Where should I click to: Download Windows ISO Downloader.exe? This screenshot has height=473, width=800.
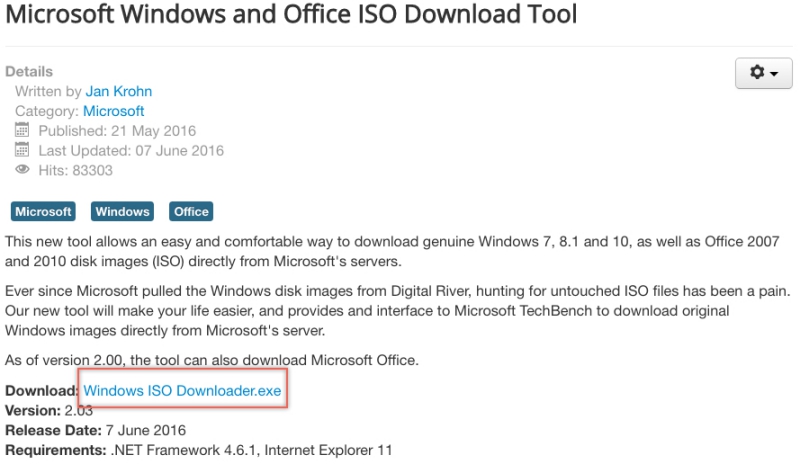(182, 391)
